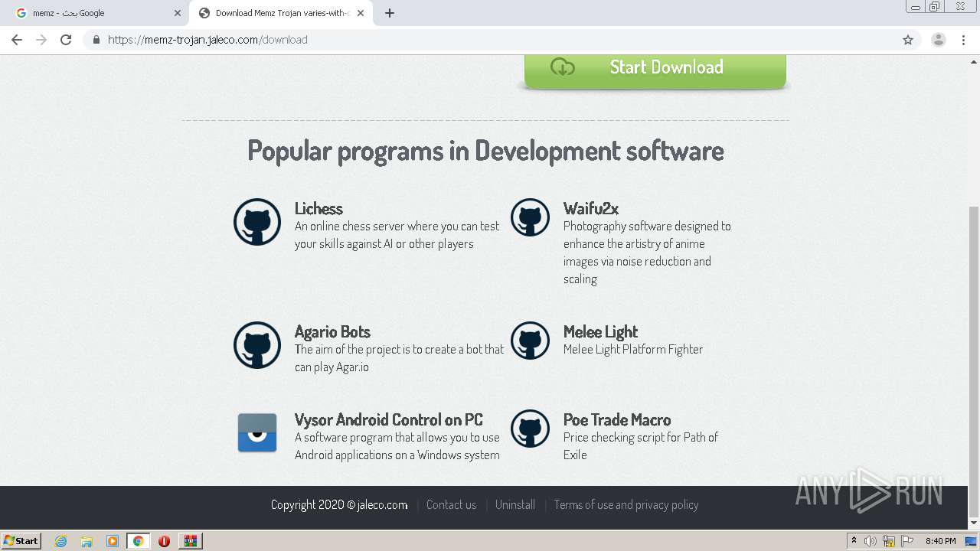Switch to the memz Google search tab
The image size is (980, 551).
[x=99, y=13]
